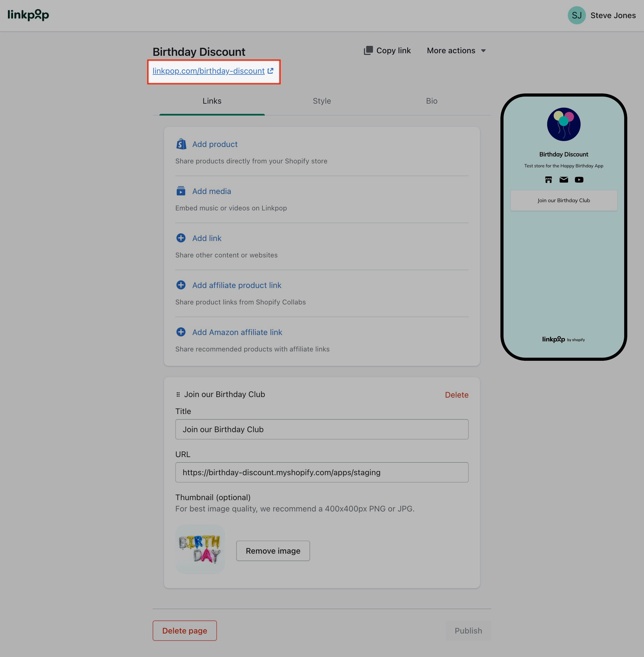This screenshot has width=644, height=657.
Task: Click 'Share products directly from your Shopify store' text
Action: tap(251, 161)
